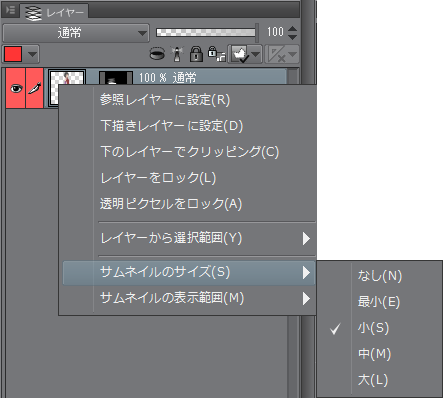This screenshot has height=398, width=443.
Task: Click the mask enable icon
Action: (240, 54)
